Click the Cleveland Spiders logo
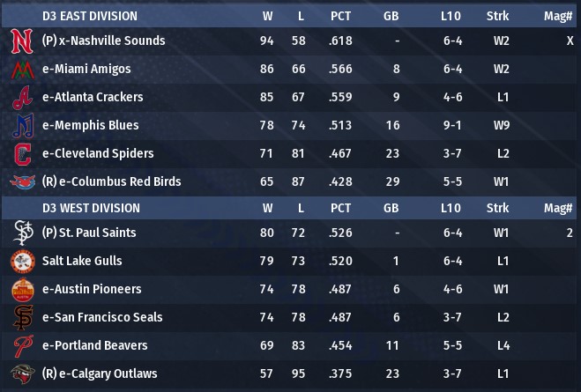Screen dimensions: 581x392 21,154
